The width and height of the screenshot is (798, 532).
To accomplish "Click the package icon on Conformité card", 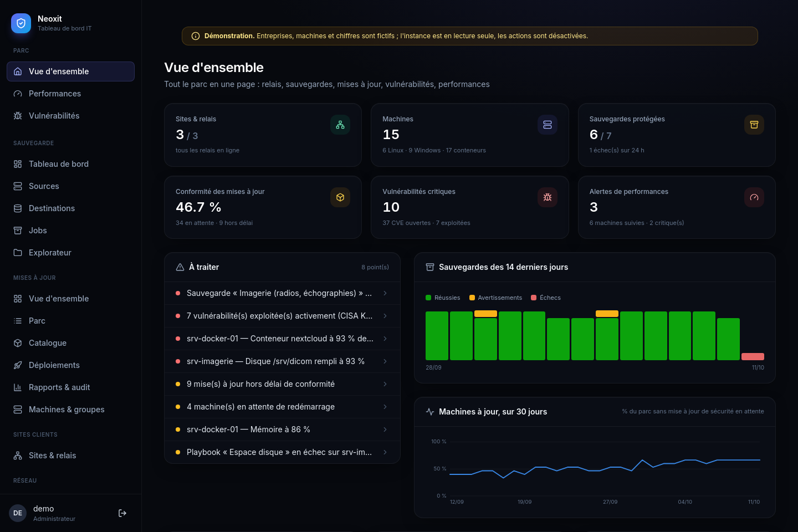I will 340,197.
